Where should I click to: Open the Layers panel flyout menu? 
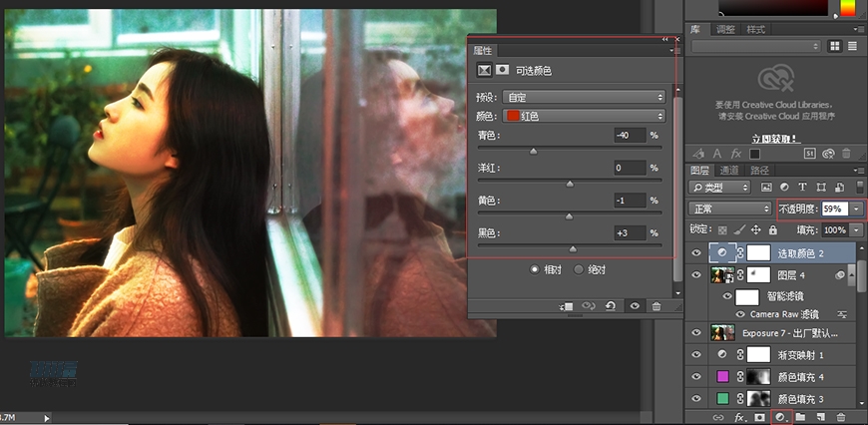pyautogui.click(x=859, y=170)
